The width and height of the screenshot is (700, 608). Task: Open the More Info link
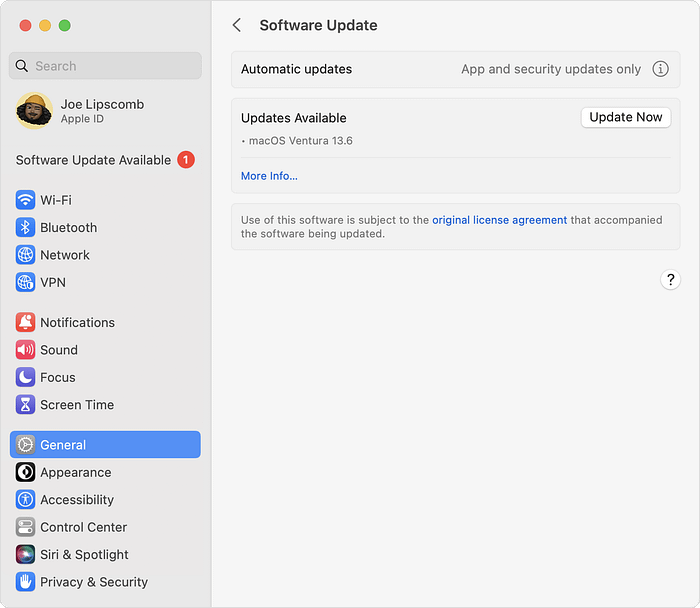(x=269, y=176)
